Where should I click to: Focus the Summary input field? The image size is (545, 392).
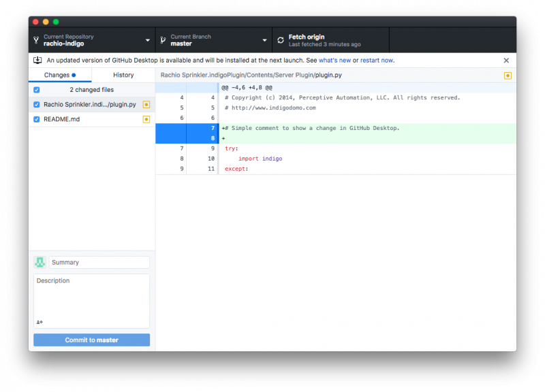[99, 262]
